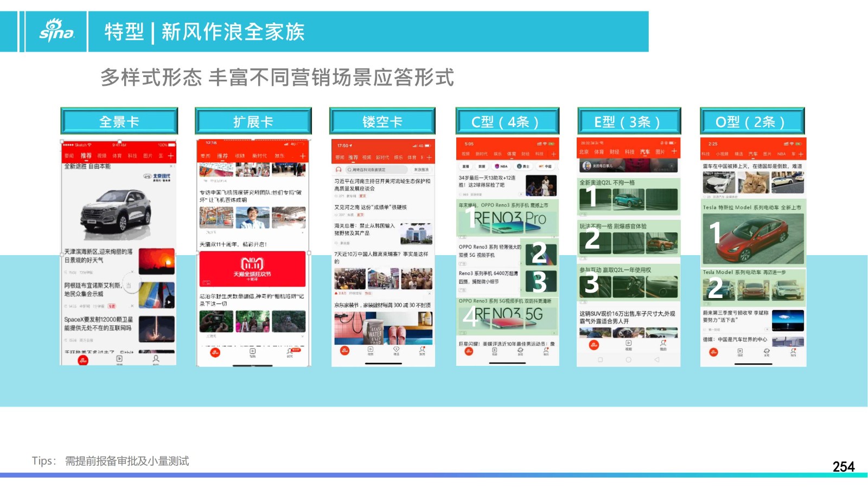This screenshot has height=488, width=868.
Task: Open Sina home icon in 全景卡 phone
Action: 83,360
